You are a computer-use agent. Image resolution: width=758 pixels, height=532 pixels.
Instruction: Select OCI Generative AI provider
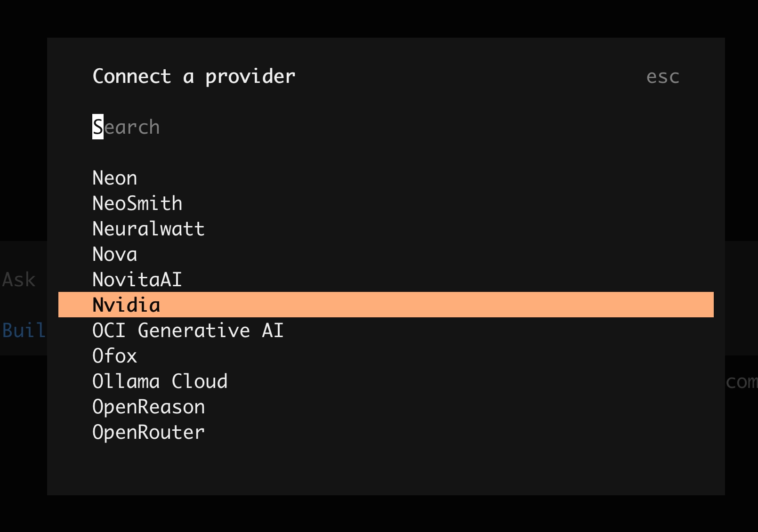tap(386, 330)
